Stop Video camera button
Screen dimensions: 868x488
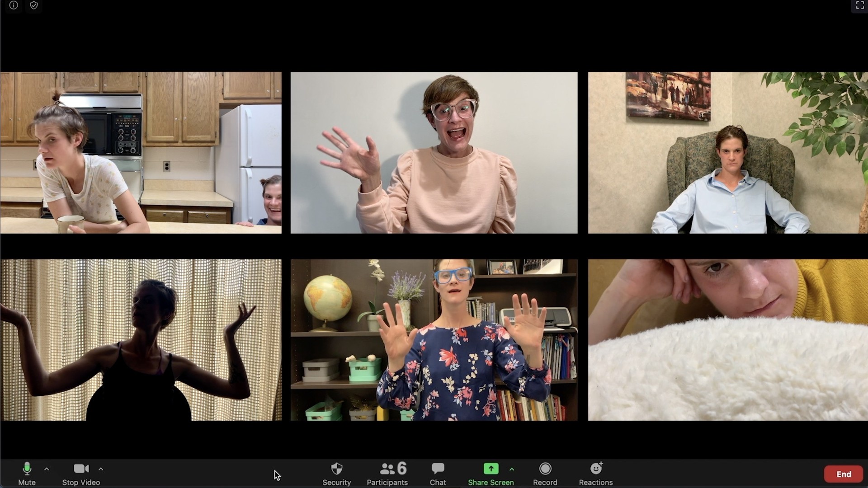81,474
